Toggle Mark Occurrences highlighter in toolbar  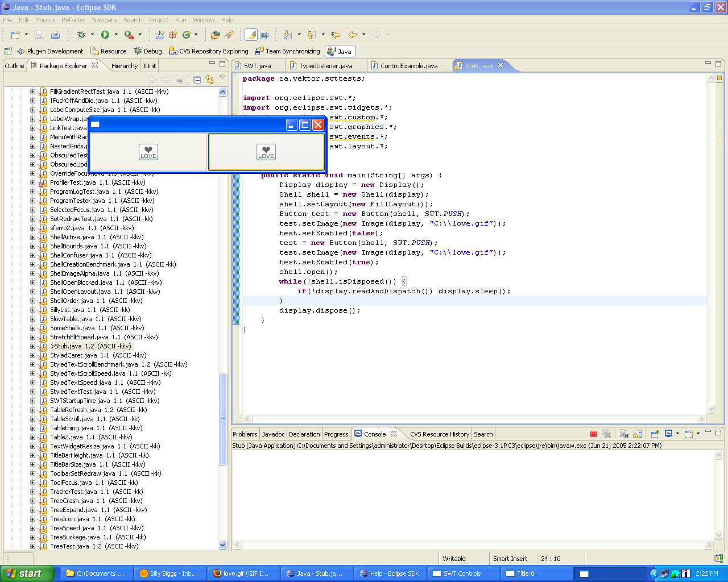pos(251,35)
